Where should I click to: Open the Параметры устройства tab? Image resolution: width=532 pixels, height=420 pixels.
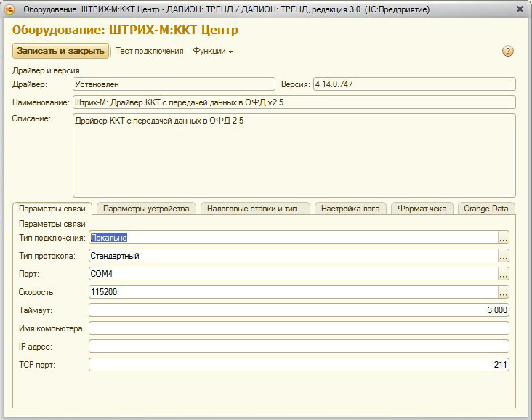pos(146,209)
